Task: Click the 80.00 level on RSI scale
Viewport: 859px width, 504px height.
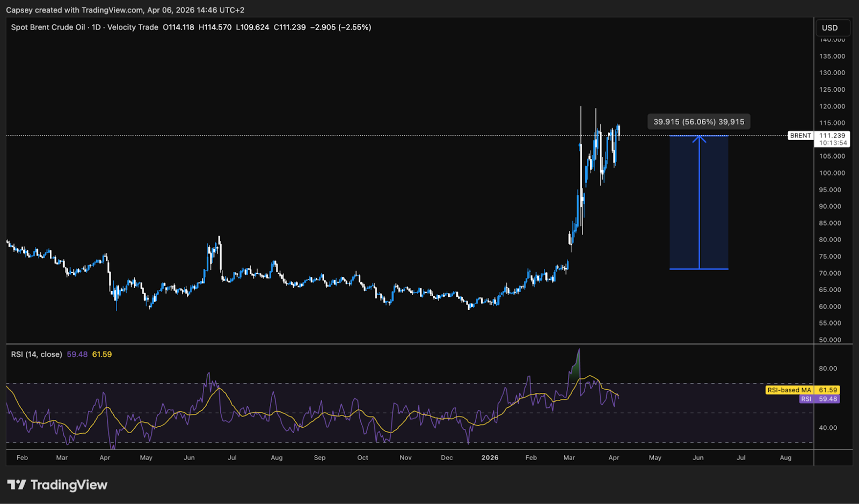Action: (x=828, y=368)
